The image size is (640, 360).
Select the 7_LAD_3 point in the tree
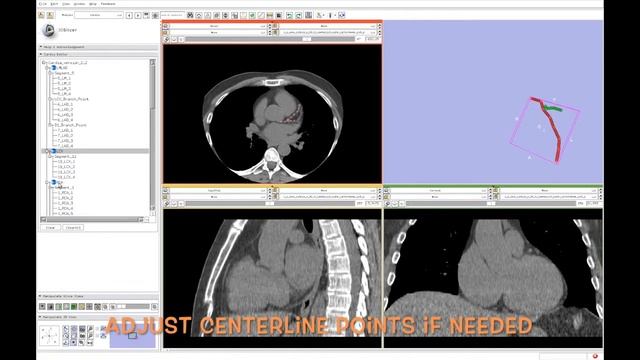click(x=65, y=140)
